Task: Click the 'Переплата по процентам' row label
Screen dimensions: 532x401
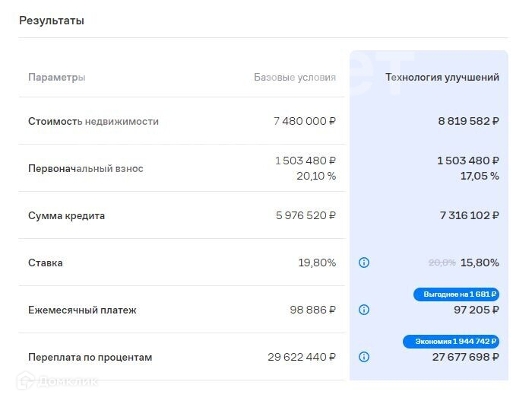Action: (90, 357)
